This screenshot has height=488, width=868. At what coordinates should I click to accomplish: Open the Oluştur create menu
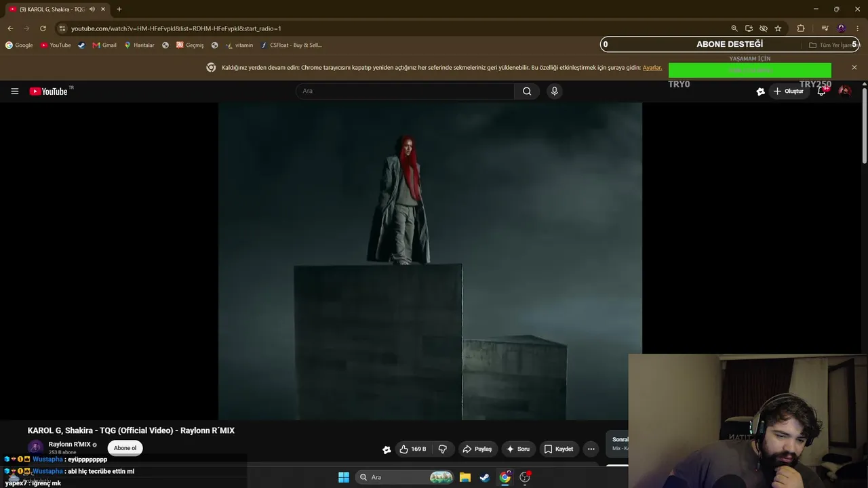point(789,91)
